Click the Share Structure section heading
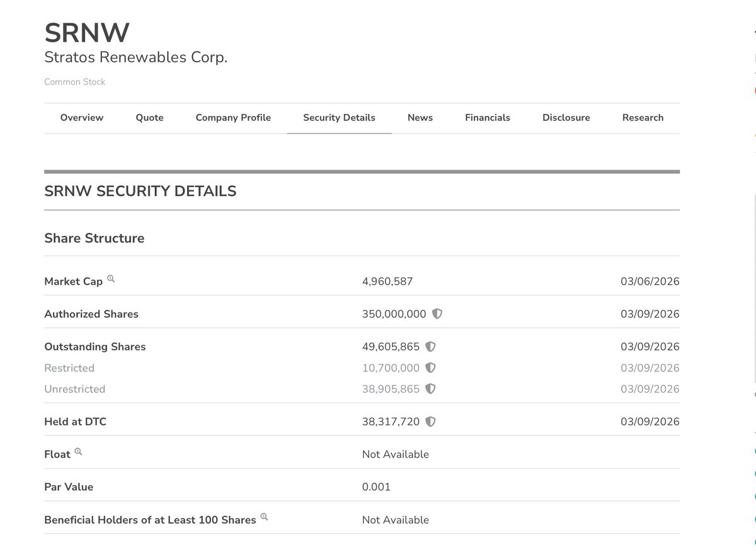Viewport: 756px width, 552px height. point(94,238)
